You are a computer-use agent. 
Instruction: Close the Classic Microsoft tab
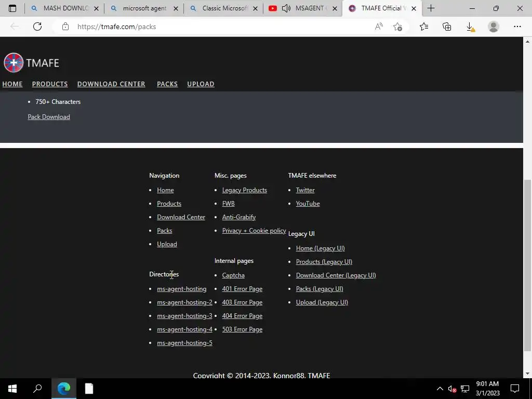click(256, 9)
